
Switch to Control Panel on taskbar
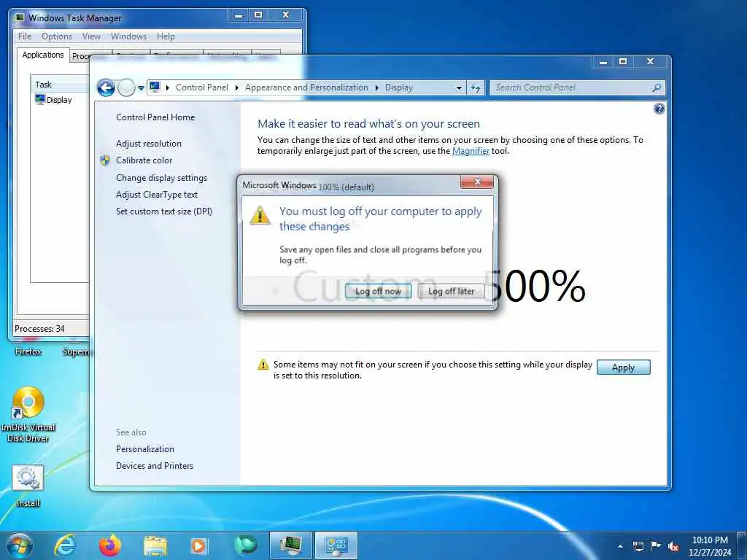pyautogui.click(x=336, y=545)
